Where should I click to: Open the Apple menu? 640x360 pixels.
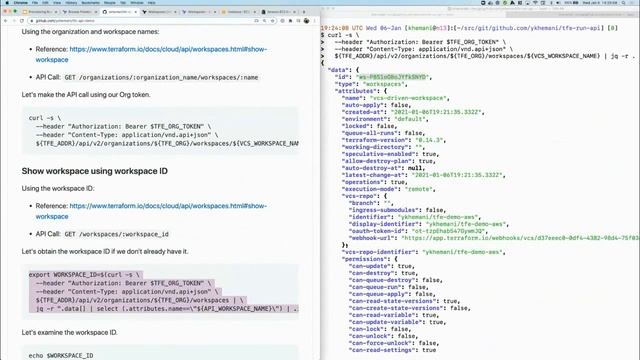pyautogui.click(x=7, y=2)
